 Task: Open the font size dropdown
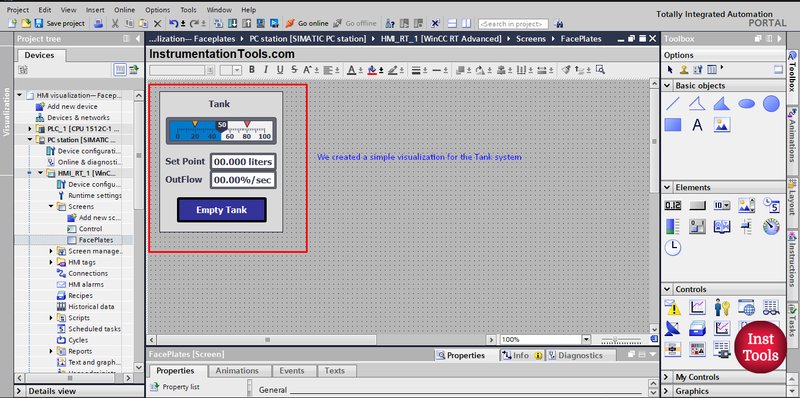coord(237,70)
